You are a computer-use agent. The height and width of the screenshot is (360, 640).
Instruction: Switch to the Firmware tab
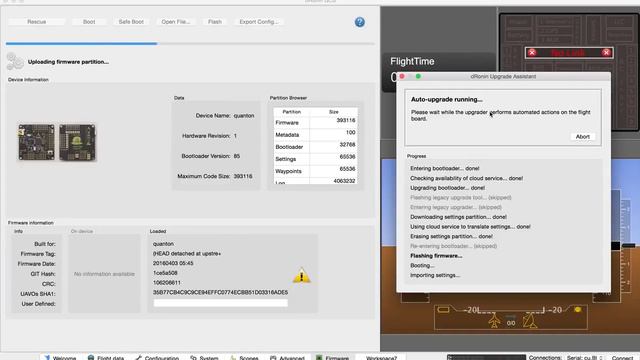point(332,358)
